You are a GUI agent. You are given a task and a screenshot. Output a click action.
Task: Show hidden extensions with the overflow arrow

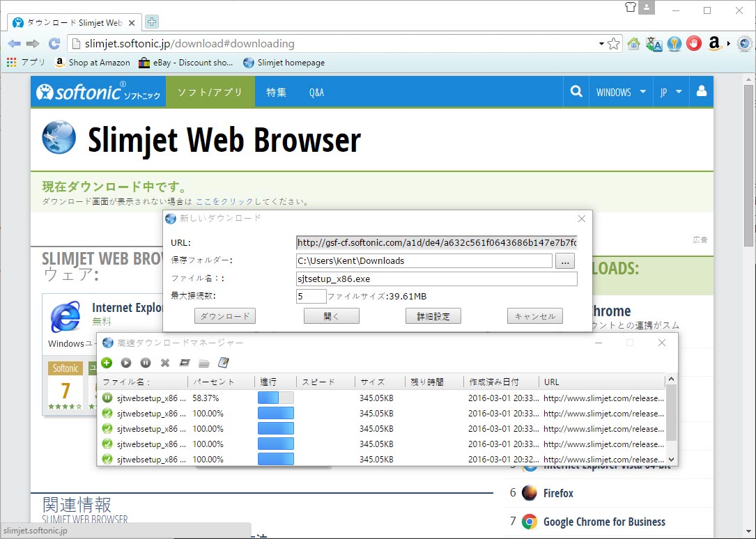coord(729,44)
